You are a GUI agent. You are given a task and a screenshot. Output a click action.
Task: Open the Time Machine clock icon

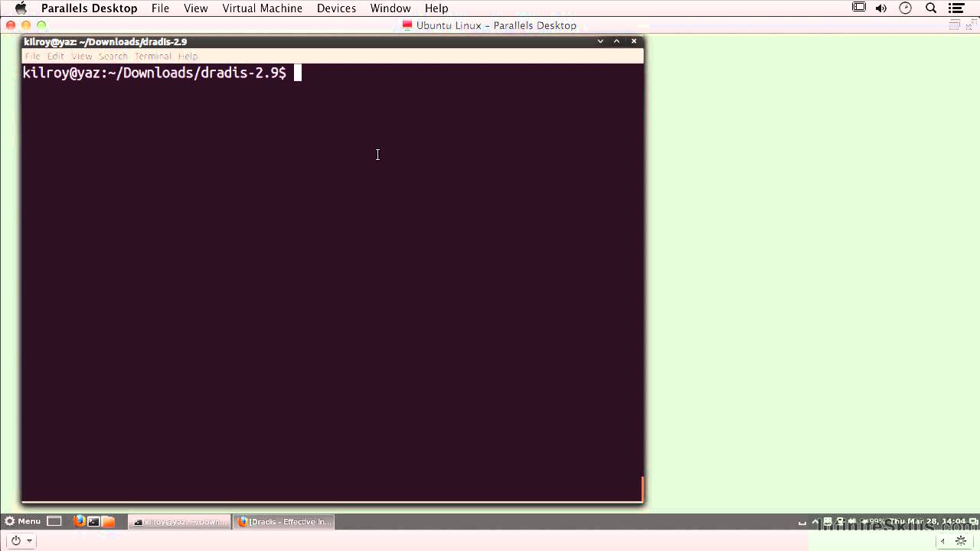pyautogui.click(x=906, y=8)
